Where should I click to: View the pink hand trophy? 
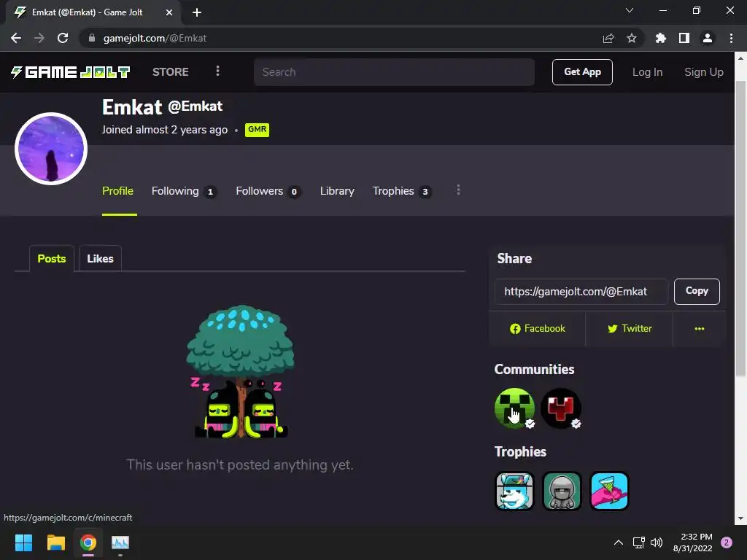(x=609, y=491)
